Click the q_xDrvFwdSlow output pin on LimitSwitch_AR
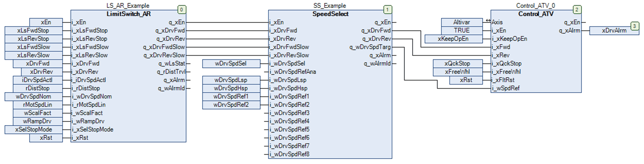 pyautogui.click(x=164, y=47)
